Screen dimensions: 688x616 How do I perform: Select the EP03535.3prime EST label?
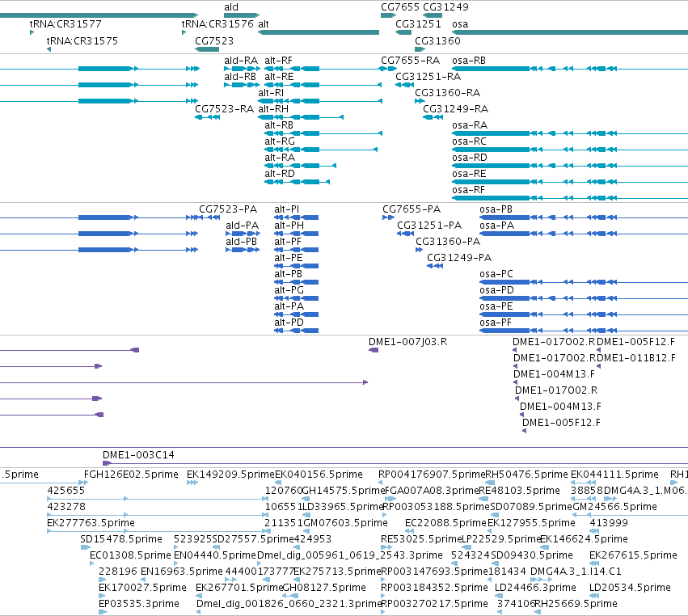pos(139,604)
